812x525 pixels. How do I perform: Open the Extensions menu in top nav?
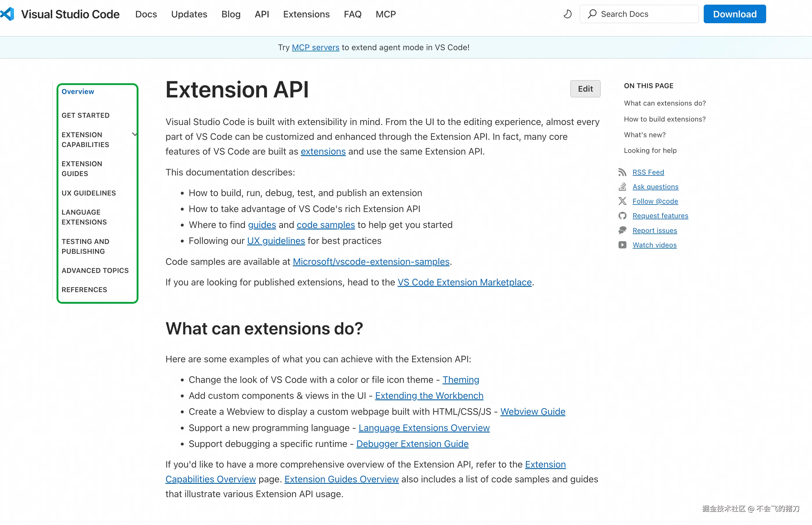(306, 14)
